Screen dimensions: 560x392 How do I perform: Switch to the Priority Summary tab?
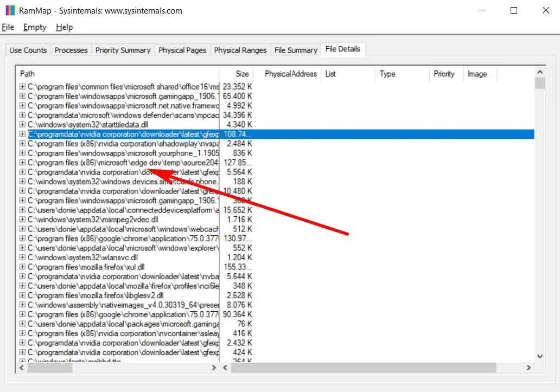123,50
